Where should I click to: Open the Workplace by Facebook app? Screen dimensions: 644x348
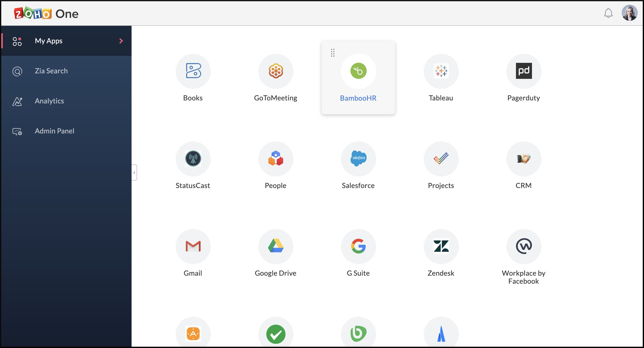point(523,246)
